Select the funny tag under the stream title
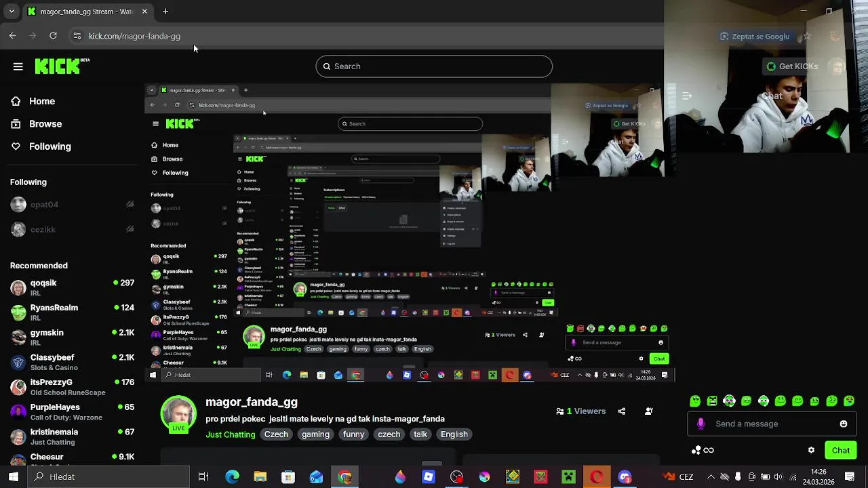868x488 pixels. (353, 434)
